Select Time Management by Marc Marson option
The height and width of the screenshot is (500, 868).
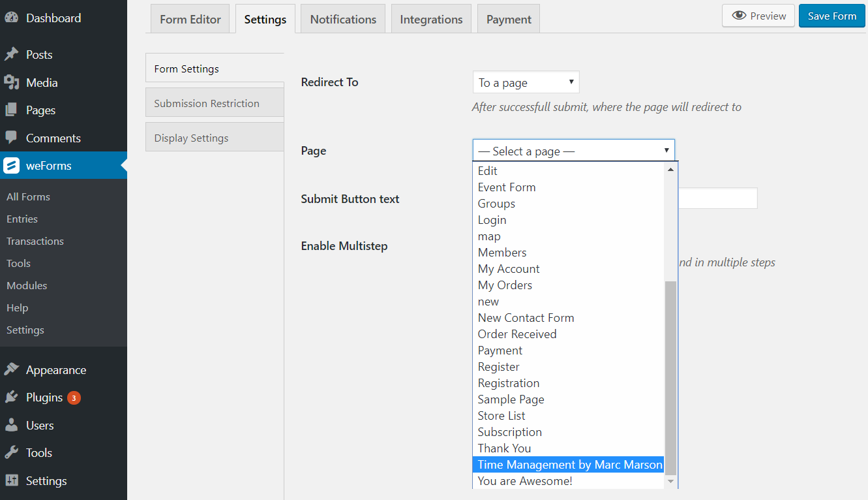(567, 465)
